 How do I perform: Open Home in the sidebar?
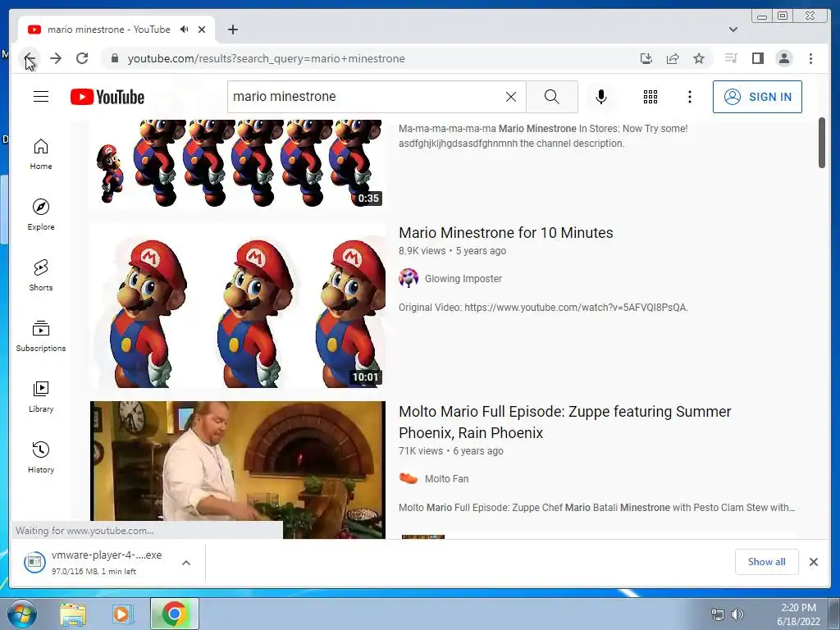click(41, 154)
